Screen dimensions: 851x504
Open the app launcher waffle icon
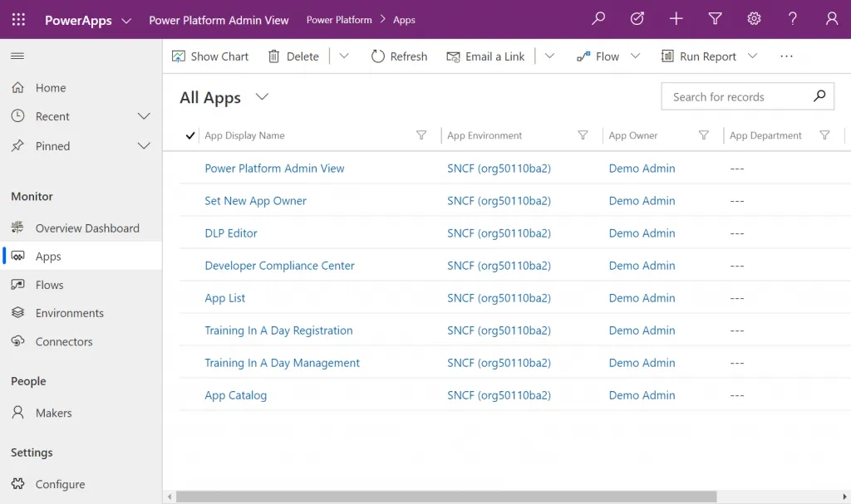tap(18, 20)
